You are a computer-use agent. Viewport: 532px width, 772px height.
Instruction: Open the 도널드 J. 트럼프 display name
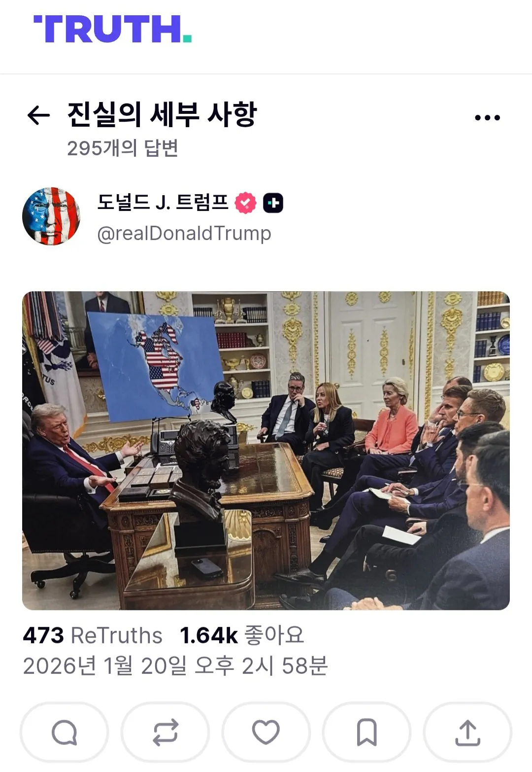pyautogui.click(x=163, y=202)
